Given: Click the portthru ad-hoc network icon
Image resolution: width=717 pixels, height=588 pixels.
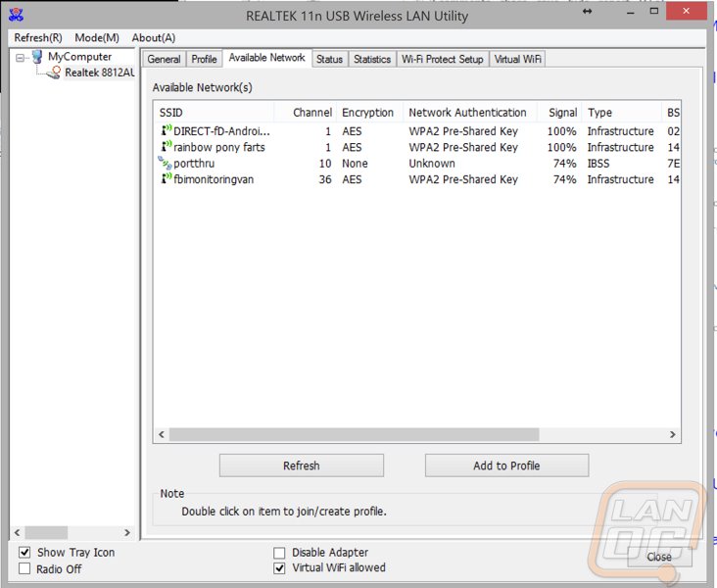Looking at the screenshot, I should click(x=166, y=163).
